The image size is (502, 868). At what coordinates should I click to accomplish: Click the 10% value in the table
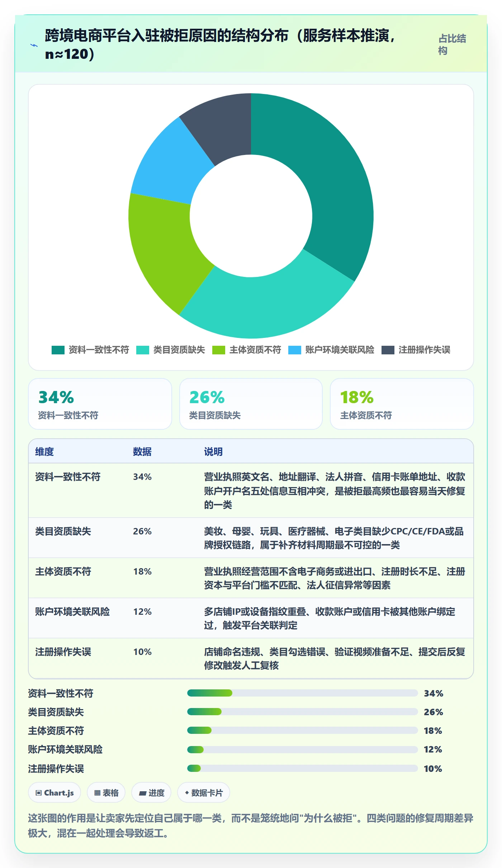[142, 652]
